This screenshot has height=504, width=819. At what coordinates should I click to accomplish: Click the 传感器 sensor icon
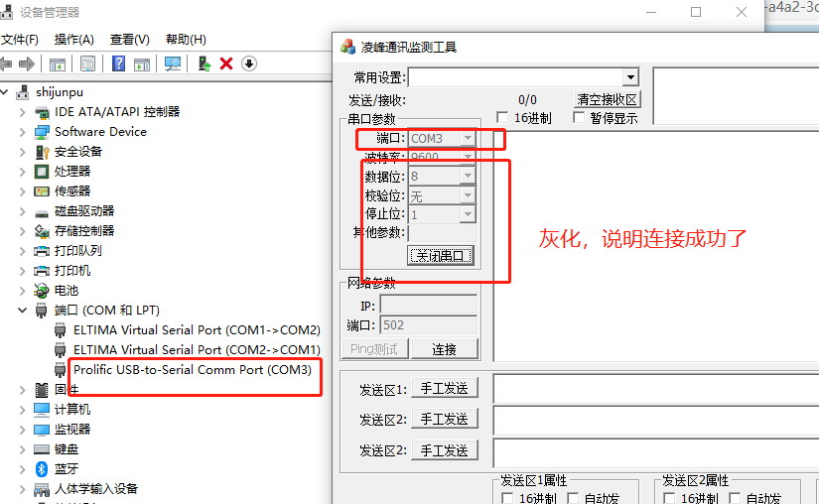tap(42, 191)
